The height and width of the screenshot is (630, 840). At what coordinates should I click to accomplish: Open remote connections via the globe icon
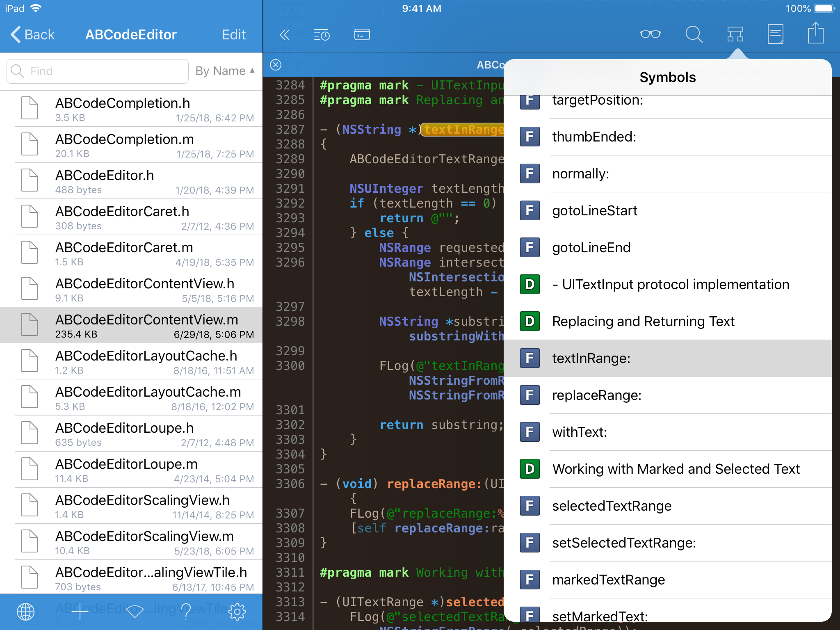[26, 611]
